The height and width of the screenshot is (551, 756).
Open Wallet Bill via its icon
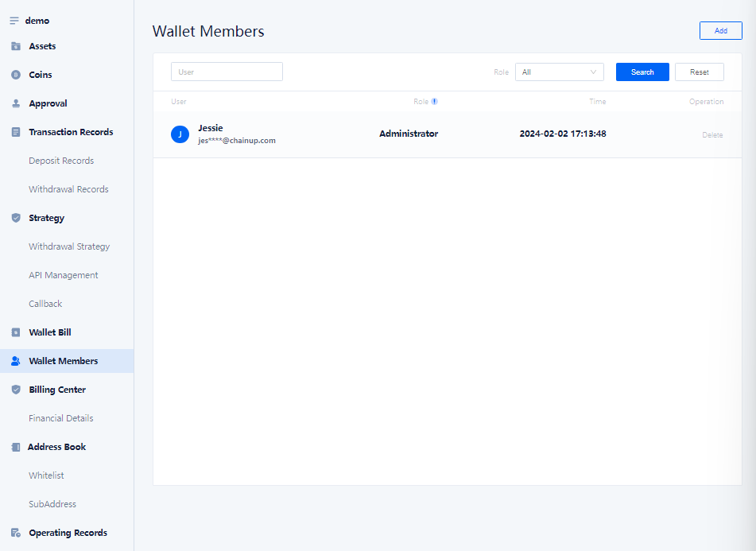16,332
